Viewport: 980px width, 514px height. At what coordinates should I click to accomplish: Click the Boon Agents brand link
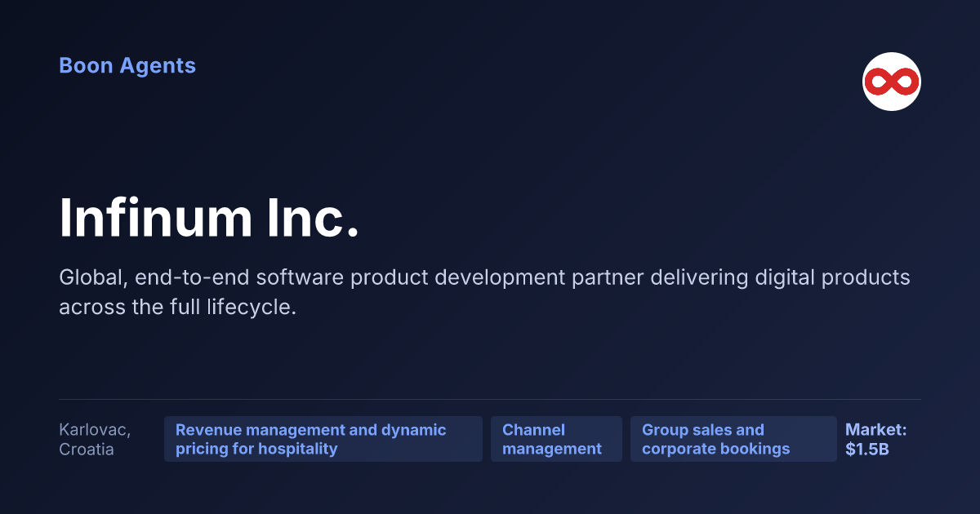click(127, 66)
